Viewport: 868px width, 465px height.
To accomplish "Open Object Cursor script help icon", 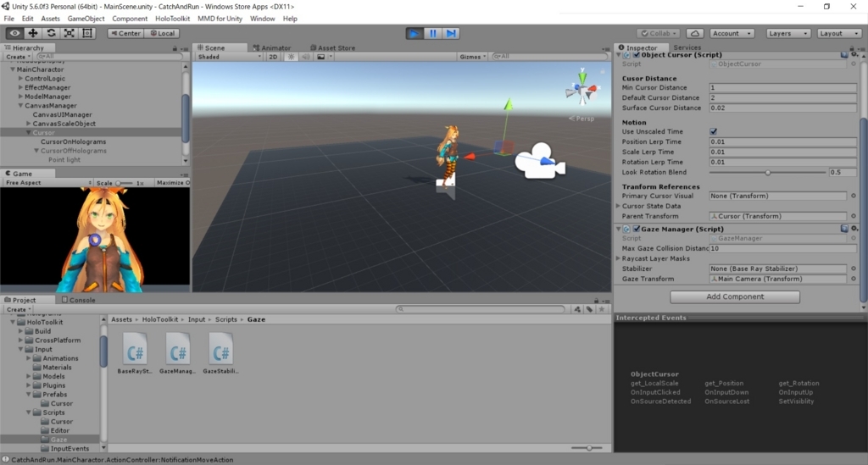I will tap(844, 55).
